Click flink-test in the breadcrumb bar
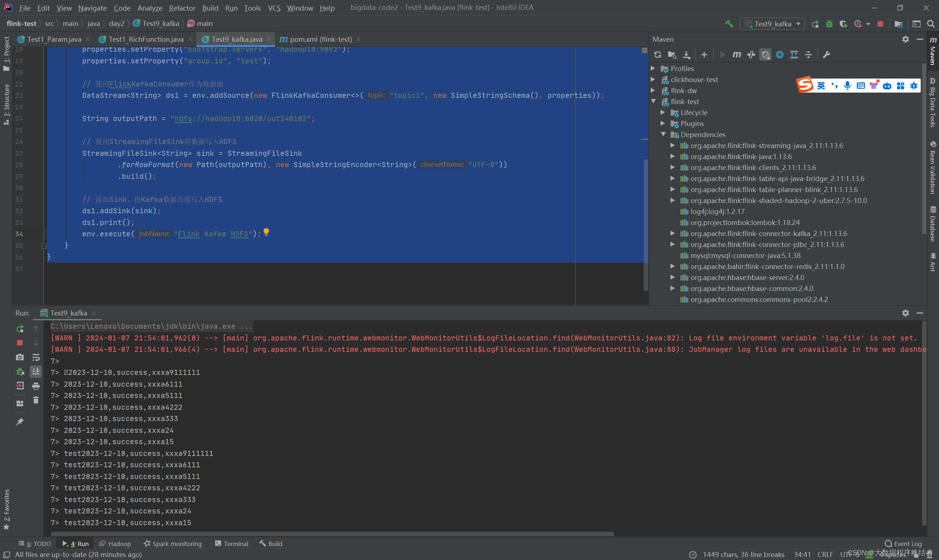The image size is (939, 560). pos(22,23)
